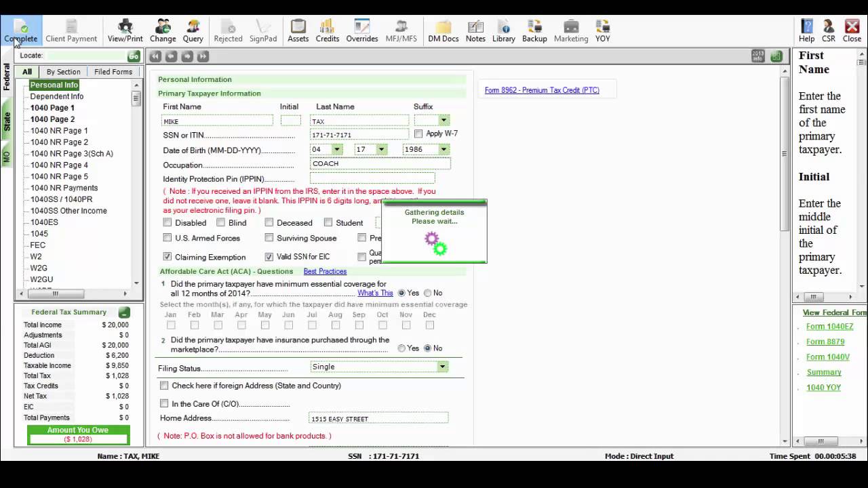This screenshot has width=868, height=488.
Task: Open the Query tool
Action: [x=193, y=31]
